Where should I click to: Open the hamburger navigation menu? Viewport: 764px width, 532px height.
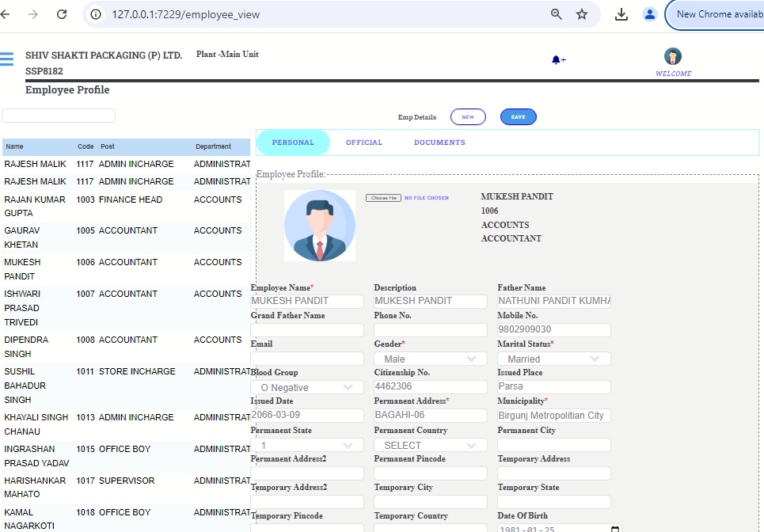pos(7,59)
